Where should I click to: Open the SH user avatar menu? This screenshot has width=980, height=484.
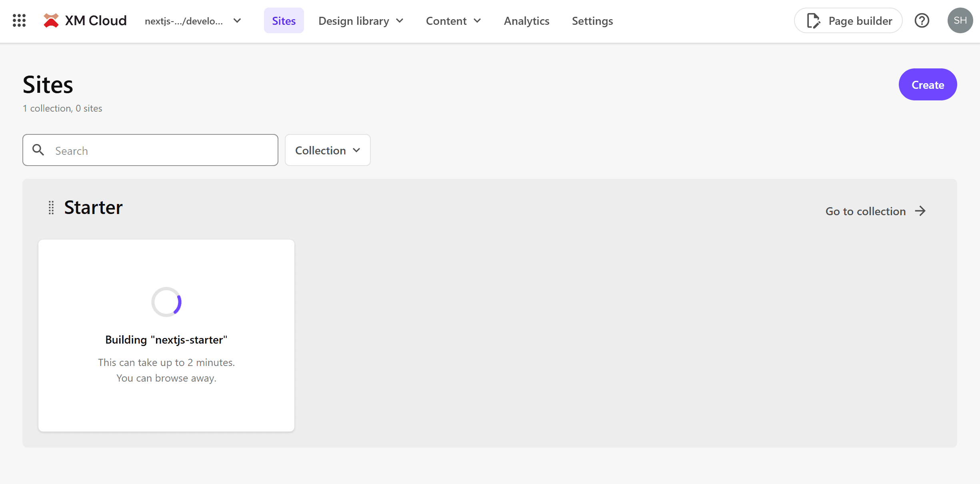[960, 20]
